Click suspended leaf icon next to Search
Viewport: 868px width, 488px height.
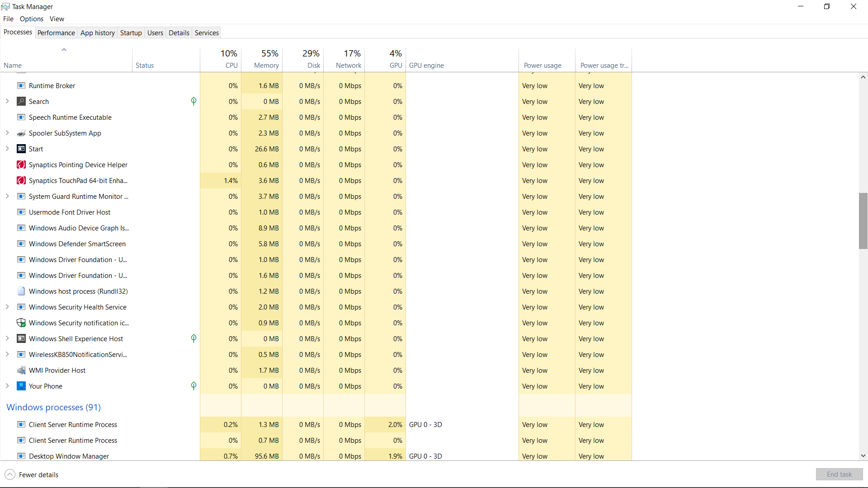pos(193,101)
